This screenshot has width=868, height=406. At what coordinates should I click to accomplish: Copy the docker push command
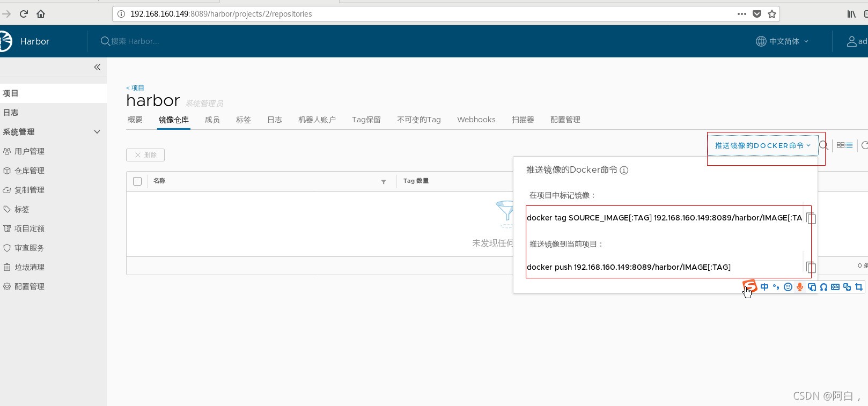click(811, 267)
